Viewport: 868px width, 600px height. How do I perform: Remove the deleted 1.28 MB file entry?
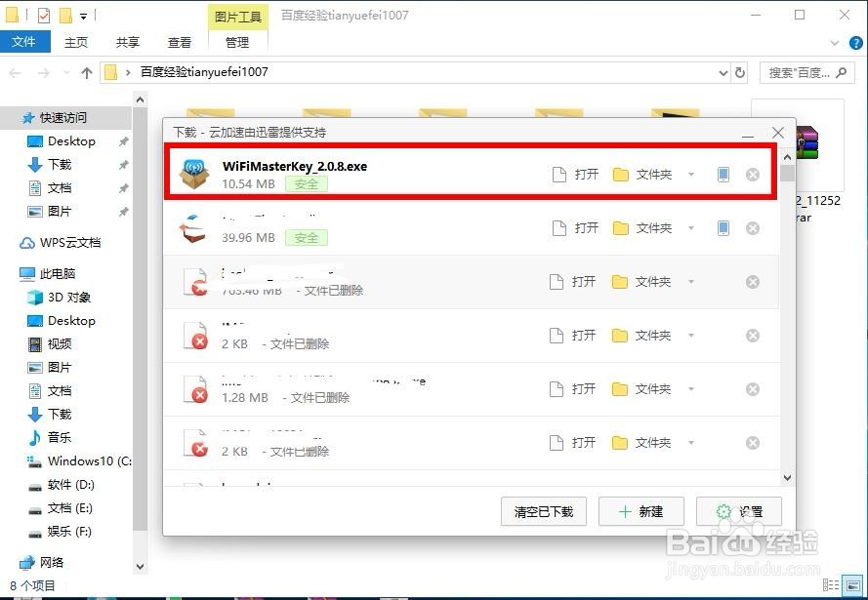pos(753,388)
